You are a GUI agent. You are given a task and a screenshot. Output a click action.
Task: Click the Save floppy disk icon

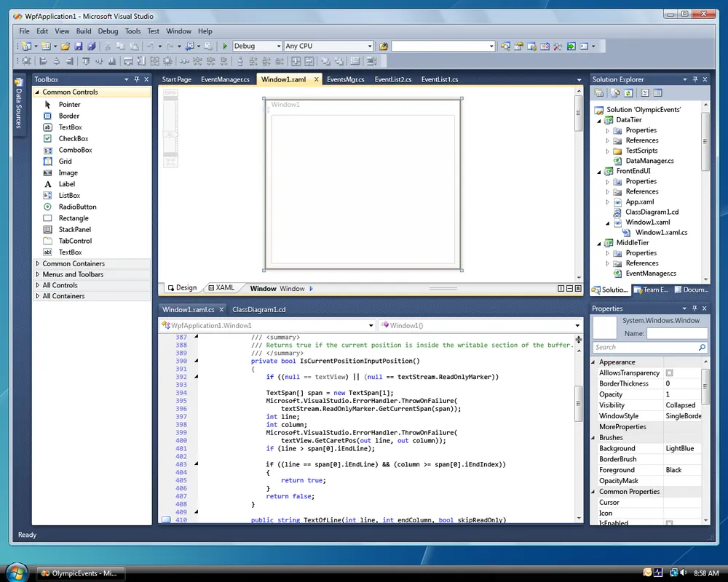(79, 46)
